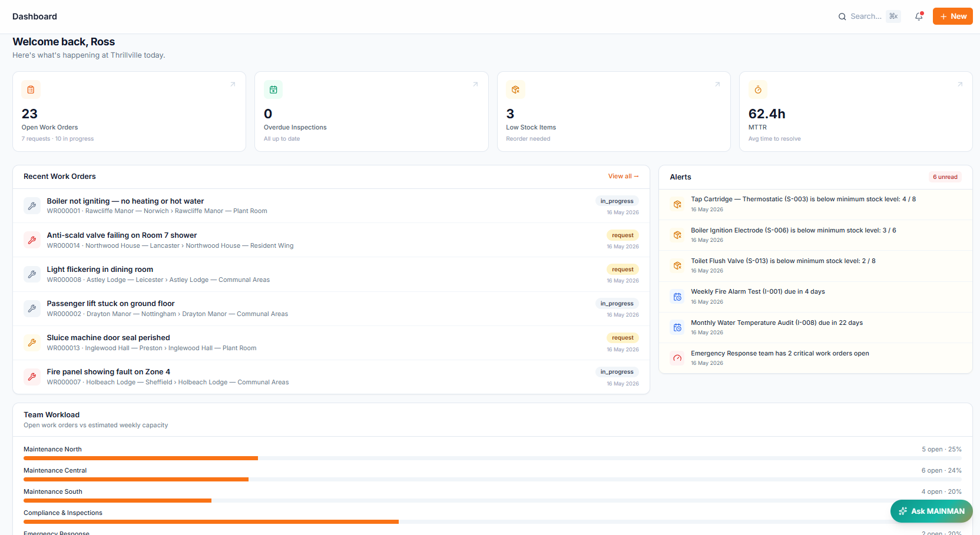This screenshot has height=535, width=980.
Task: Click Team Workload section heading
Action: (51, 414)
